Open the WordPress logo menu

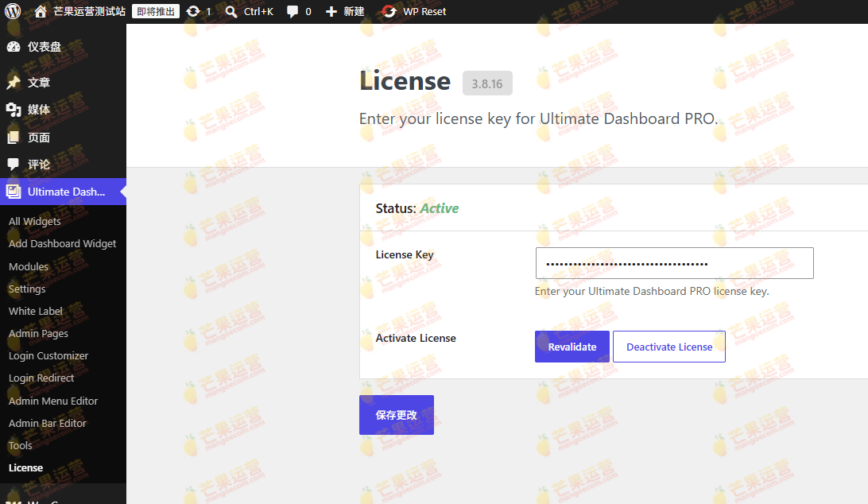[x=13, y=11]
